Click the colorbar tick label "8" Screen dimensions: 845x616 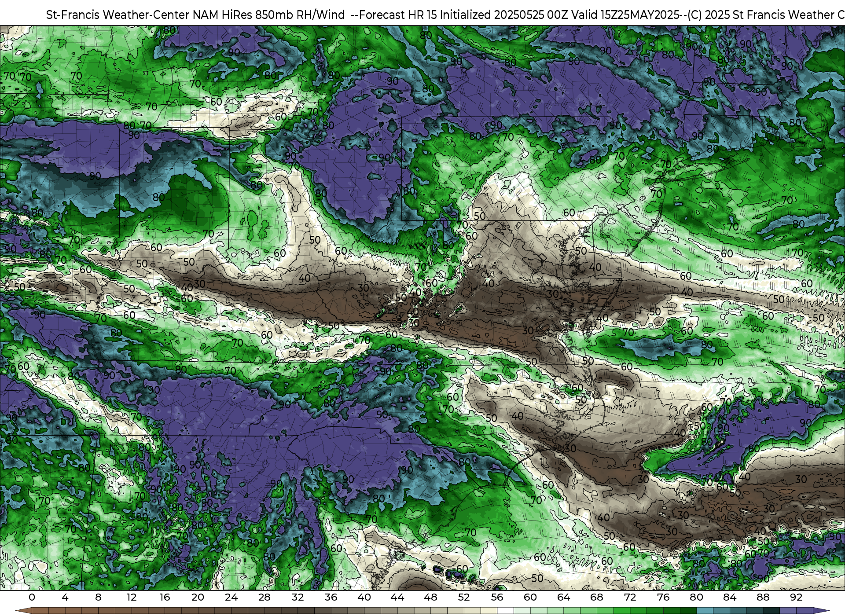click(x=98, y=597)
